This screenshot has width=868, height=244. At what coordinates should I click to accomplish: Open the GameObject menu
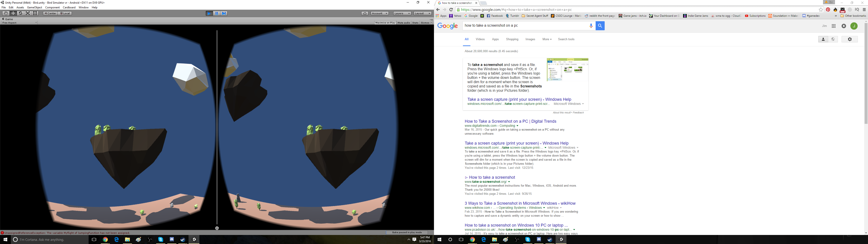[x=34, y=7]
